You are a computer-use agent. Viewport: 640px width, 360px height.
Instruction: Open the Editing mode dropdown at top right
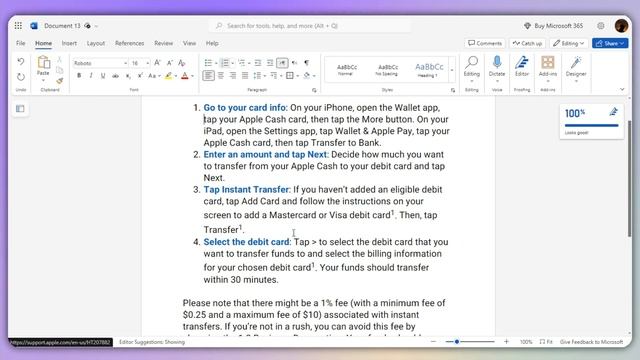569,43
